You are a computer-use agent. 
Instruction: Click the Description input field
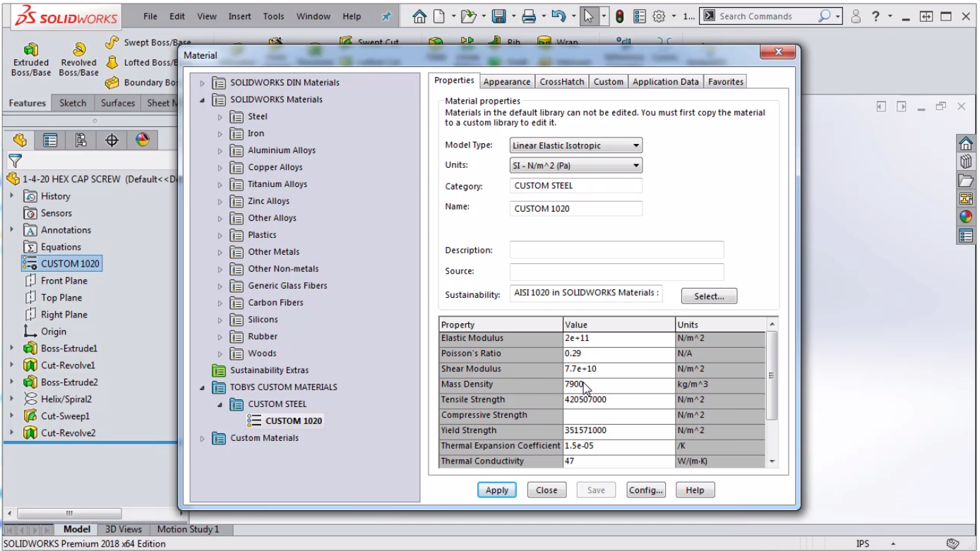pos(617,250)
